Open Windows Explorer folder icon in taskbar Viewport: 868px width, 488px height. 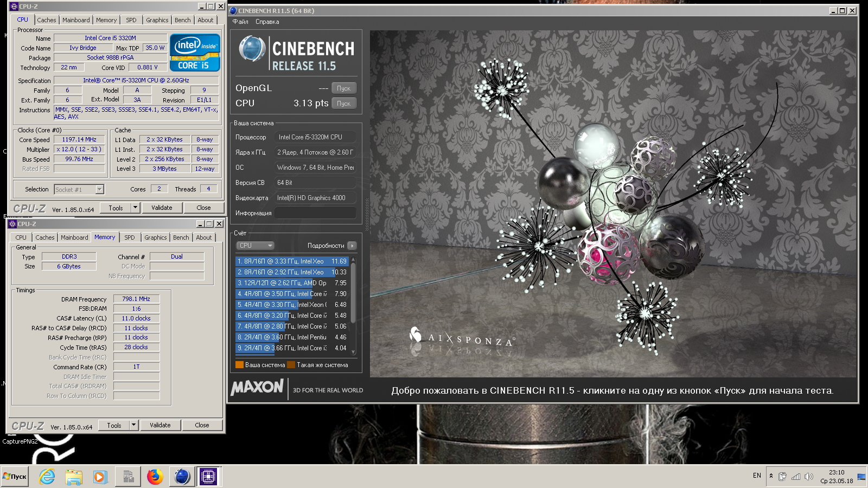(x=74, y=477)
